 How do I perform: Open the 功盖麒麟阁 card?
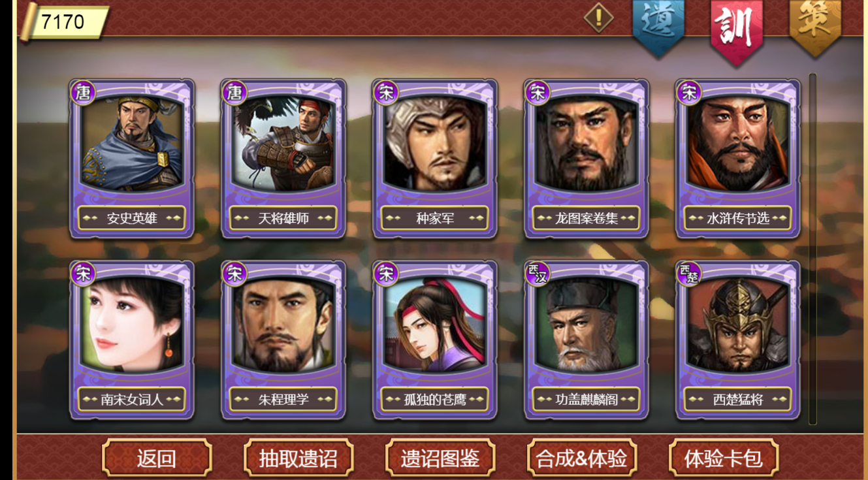coord(587,340)
